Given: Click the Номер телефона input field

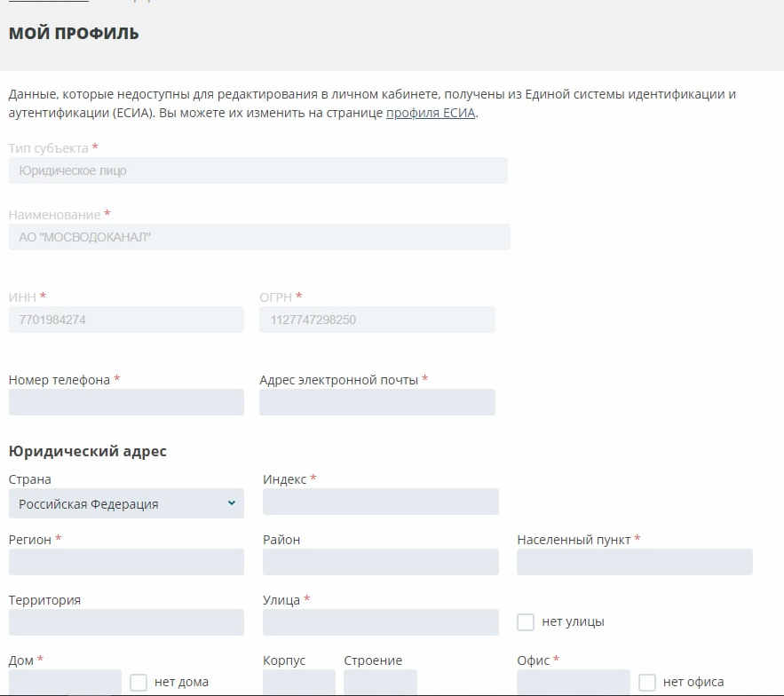Looking at the screenshot, I should 126,402.
